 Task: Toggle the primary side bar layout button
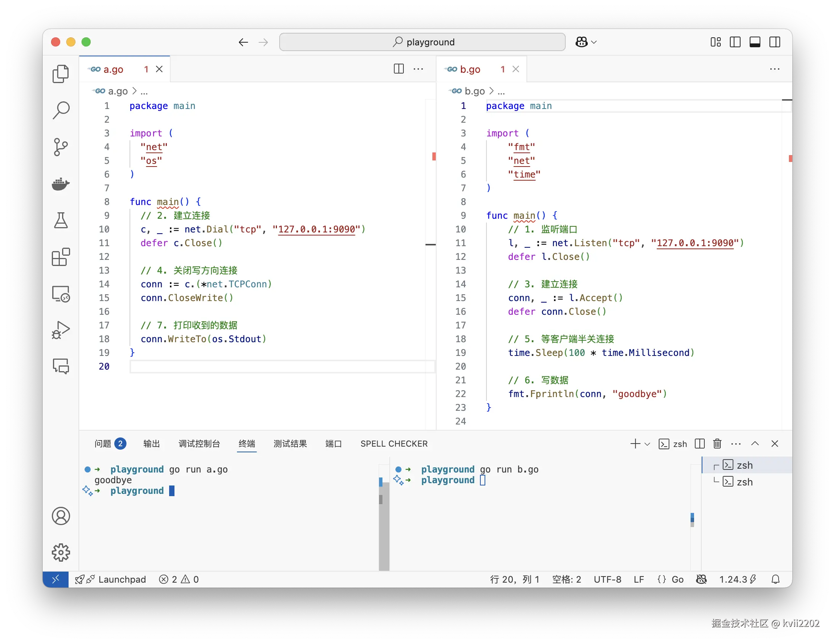tap(735, 42)
